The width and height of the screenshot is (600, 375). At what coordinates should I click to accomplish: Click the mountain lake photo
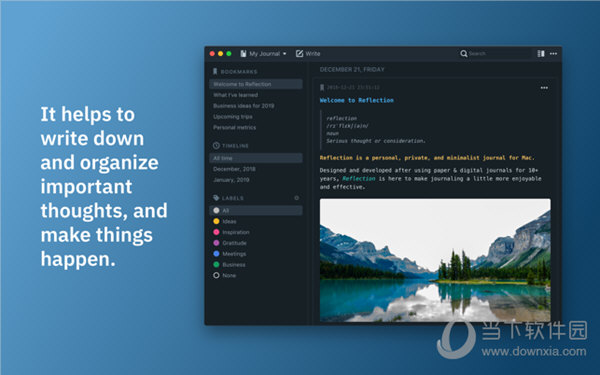pyautogui.click(x=435, y=260)
